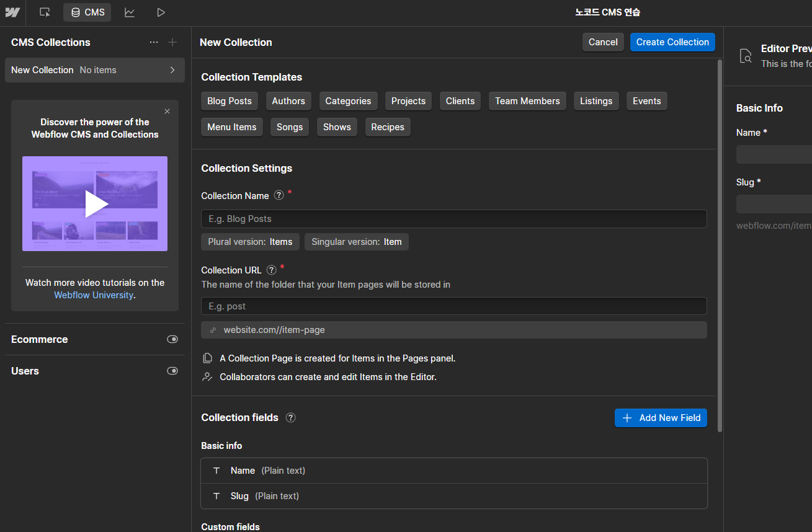This screenshot has width=812, height=532.
Task: Focus the preview Slug input field
Action: click(x=774, y=204)
